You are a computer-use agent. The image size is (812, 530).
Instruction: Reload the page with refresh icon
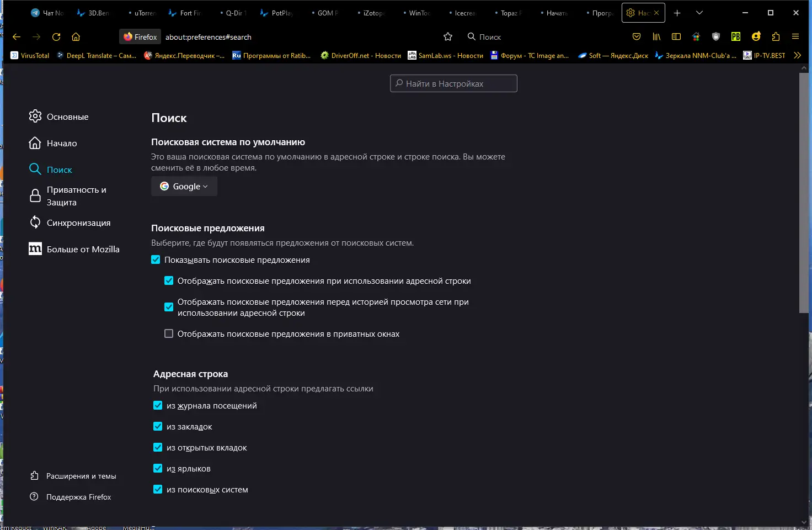click(x=56, y=37)
